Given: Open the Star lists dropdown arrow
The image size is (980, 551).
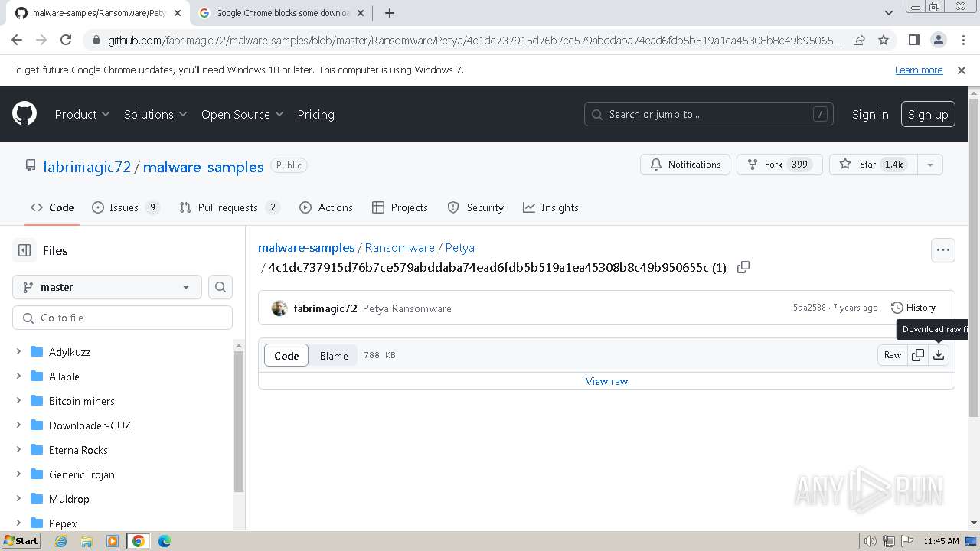Looking at the screenshot, I should (x=929, y=165).
